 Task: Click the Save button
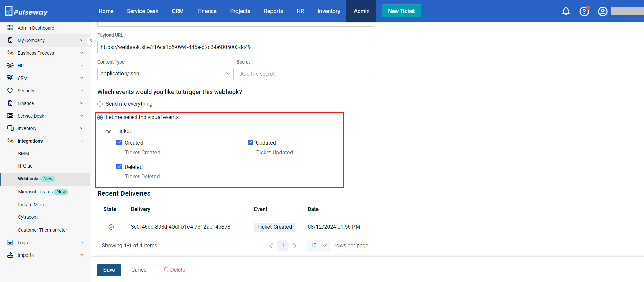click(109, 270)
